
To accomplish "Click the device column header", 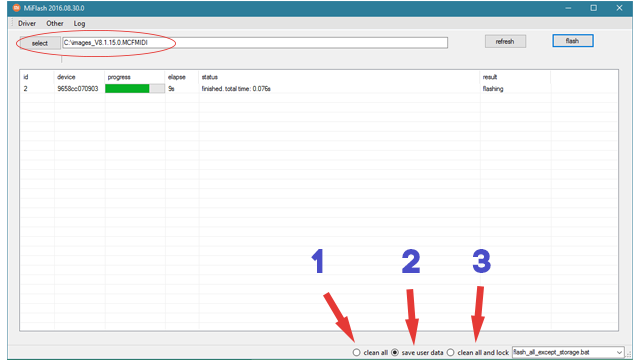I will point(66,77).
